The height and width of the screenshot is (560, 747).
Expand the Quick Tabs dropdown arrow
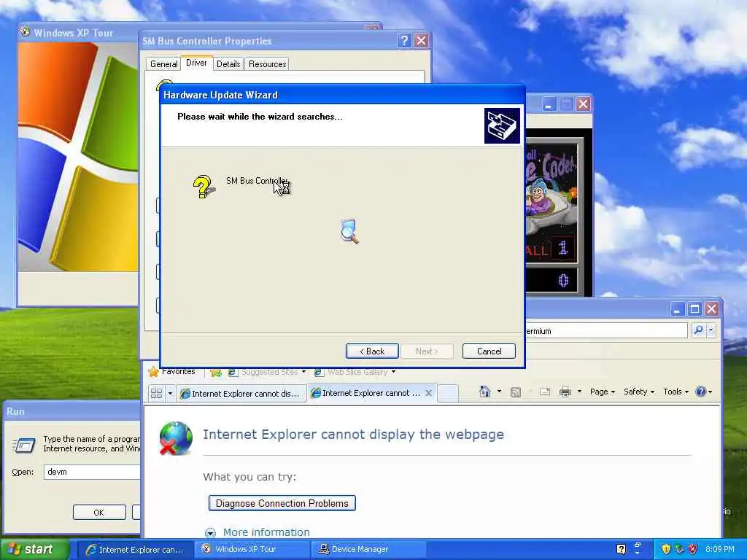[x=170, y=393]
